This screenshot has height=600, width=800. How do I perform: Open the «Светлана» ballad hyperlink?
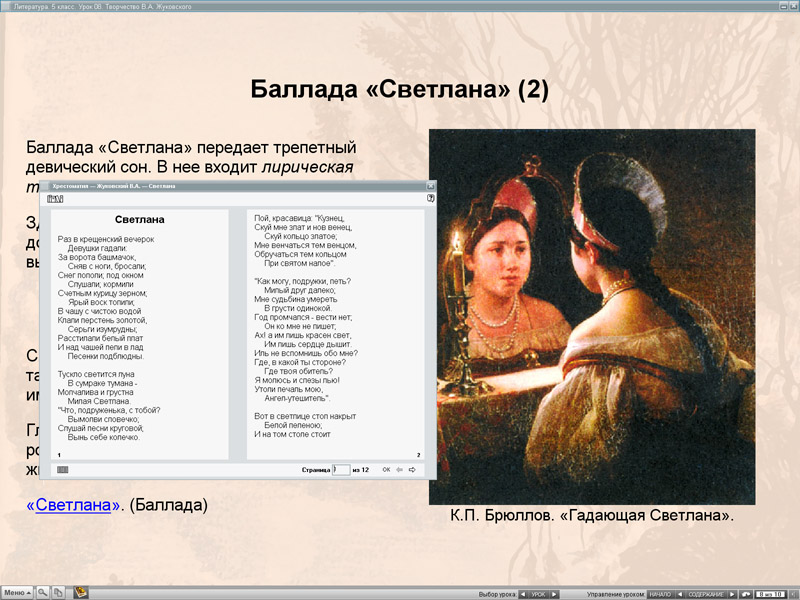tap(73, 505)
